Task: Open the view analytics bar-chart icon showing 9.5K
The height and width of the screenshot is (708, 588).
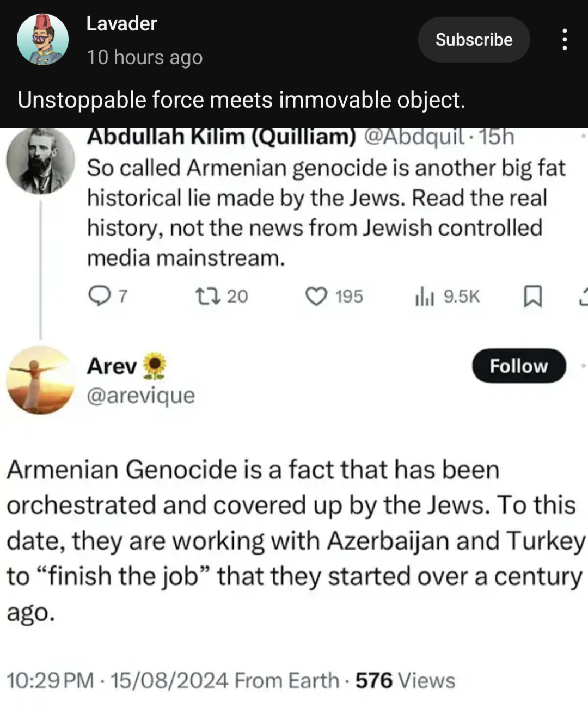Action: tap(425, 297)
